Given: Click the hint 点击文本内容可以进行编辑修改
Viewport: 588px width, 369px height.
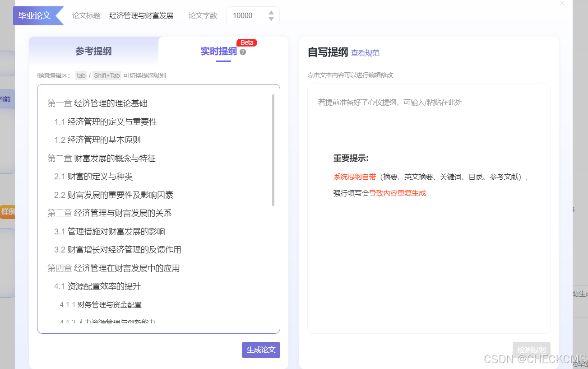Looking at the screenshot, I should pyautogui.click(x=350, y=75).
